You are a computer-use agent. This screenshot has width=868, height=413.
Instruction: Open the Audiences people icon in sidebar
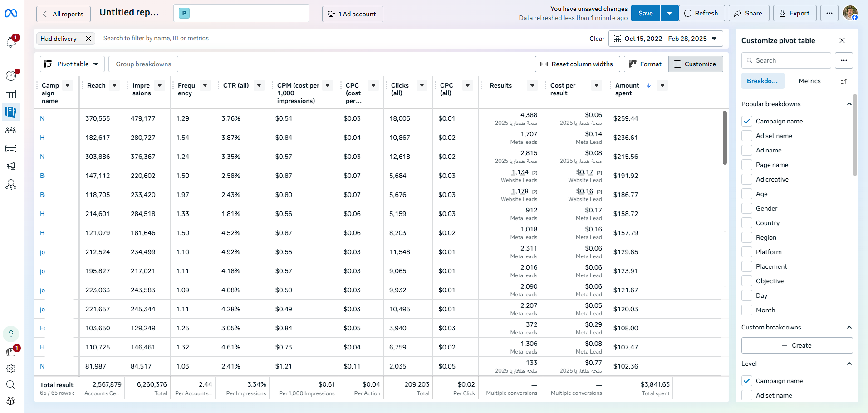pos(11,130)
